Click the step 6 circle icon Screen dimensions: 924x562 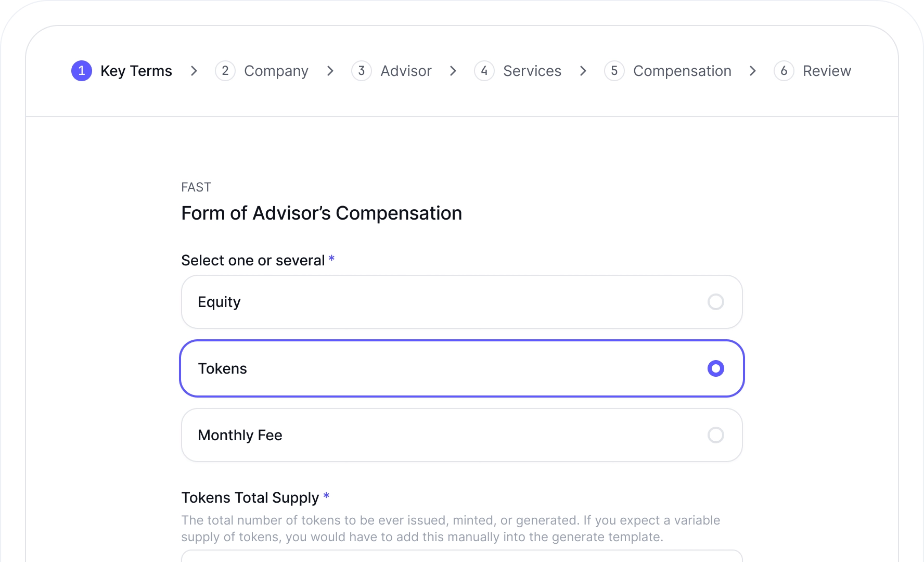[784, 71]
